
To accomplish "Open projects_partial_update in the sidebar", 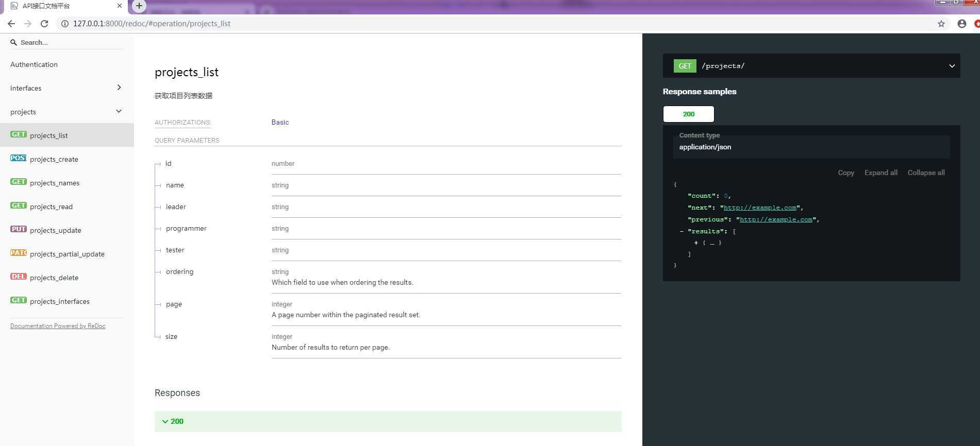I will pyautogui.click(x=67, y=254).
